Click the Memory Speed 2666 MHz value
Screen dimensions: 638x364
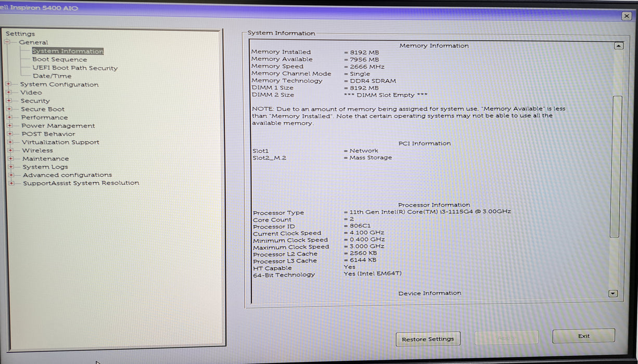366,67
